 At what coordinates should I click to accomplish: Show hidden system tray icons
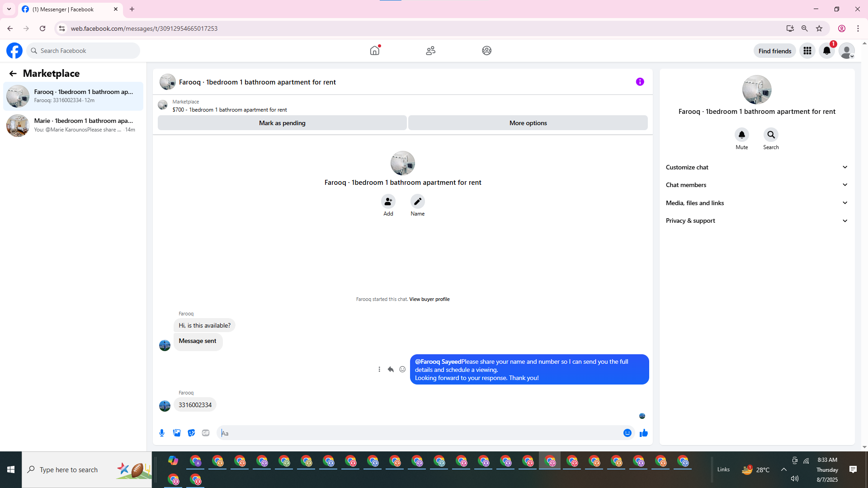784,469
